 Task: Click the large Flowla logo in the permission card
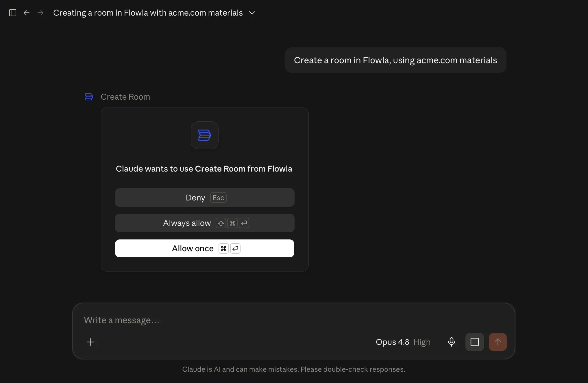(x=205, y=135)
